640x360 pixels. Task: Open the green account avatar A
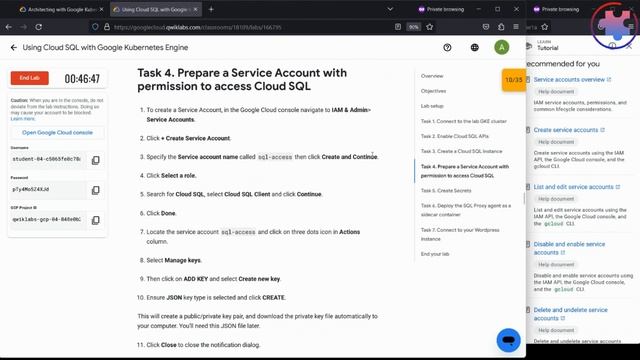(502, 47)
